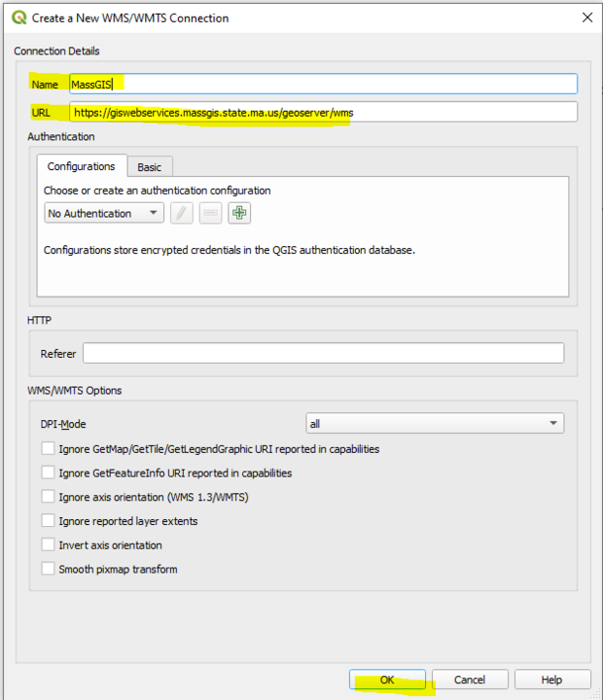Viewport: 603px width, 700px height.
Task: Add a new authentication configuration with the plus icon
Action: (x=239, y=213)
